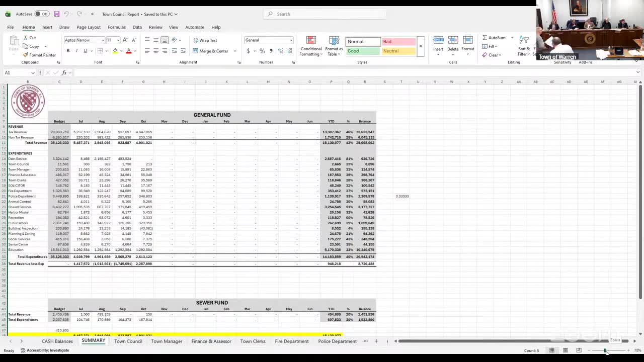644x362 pixels.
Task: Apply comma style number format
Action: (x=271, y=51)
